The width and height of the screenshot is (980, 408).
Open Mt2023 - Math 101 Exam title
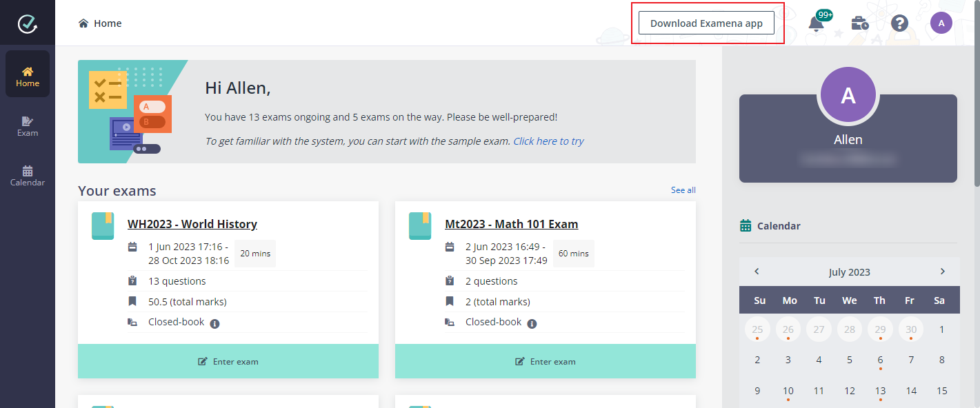coord(512,224)
